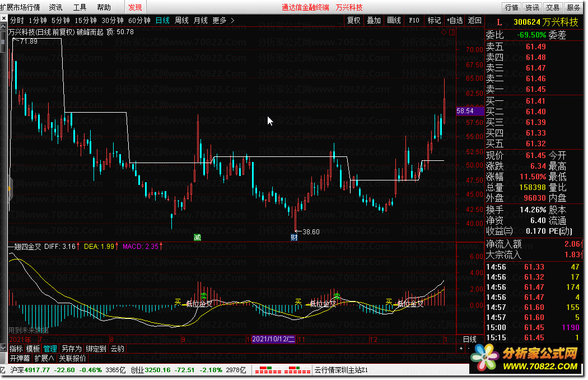The width and height of the screenshot is (588, 380).
Task: Open the 工具 menu
Action: 80,7
